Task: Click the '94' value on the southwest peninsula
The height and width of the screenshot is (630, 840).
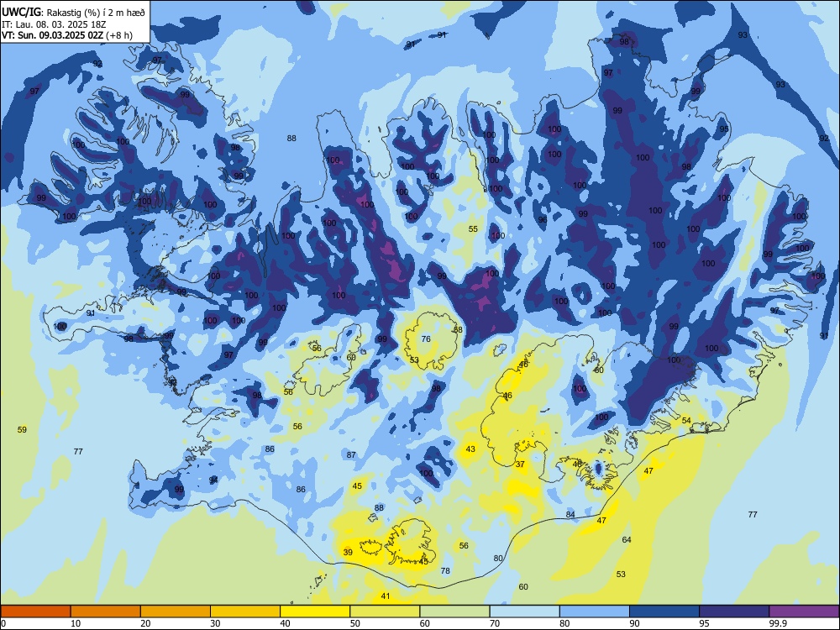Action: tap(213, 480)
